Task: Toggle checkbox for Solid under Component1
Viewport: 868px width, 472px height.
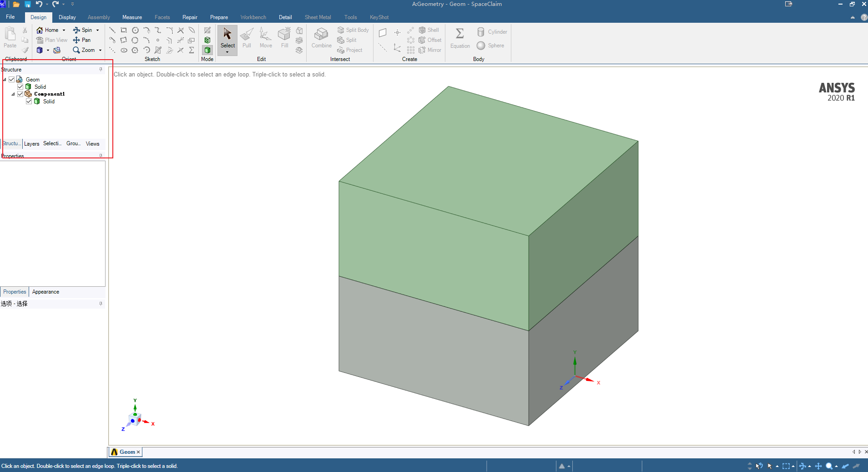Action: [x=29, y=102]
